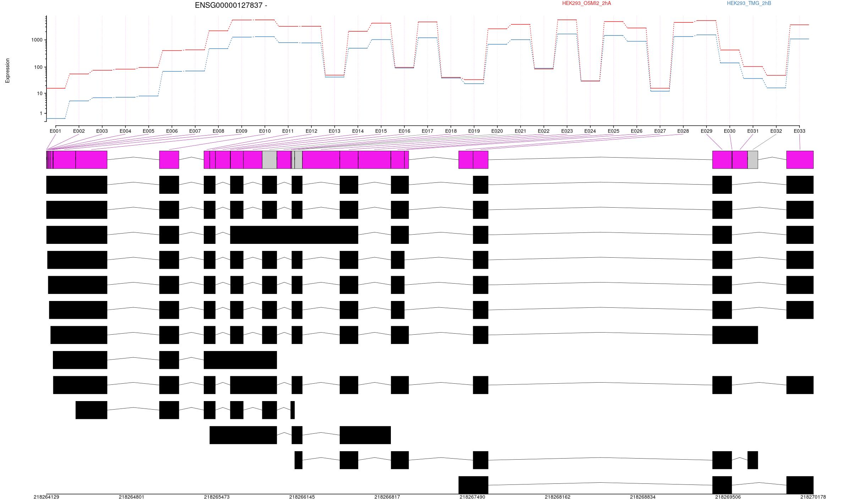This screenshot has width=852, height=504.
Task: Click exon label E010
Action: (x=265, y=131)
